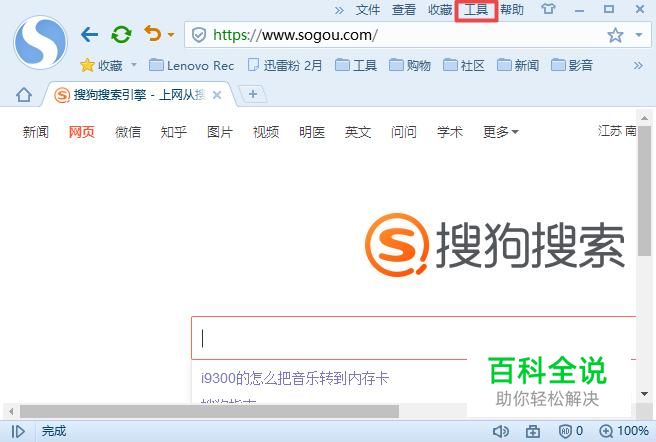Click the toolbox icon in status bar
This screenshot has width=656, height=442.
click(x=533, y=431)
